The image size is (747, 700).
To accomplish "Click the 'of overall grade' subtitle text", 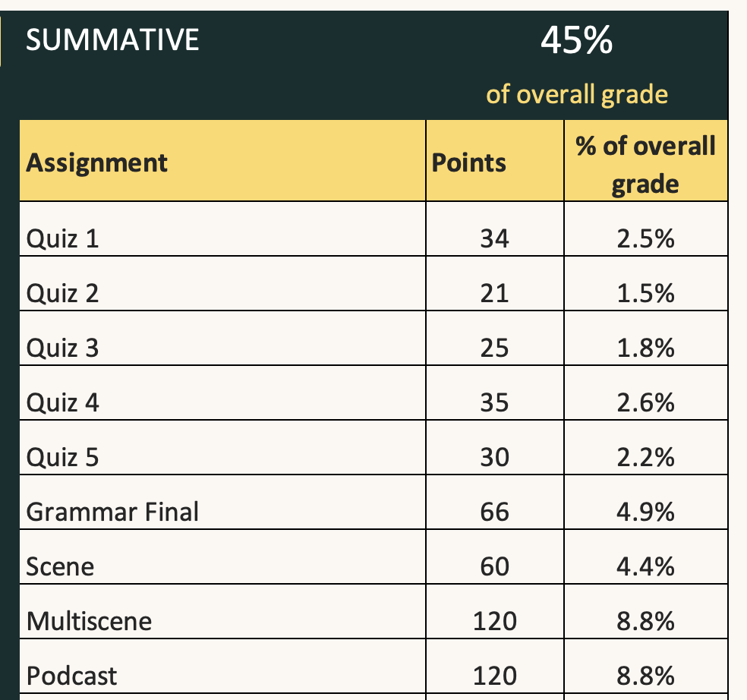I will click(577, 94).
